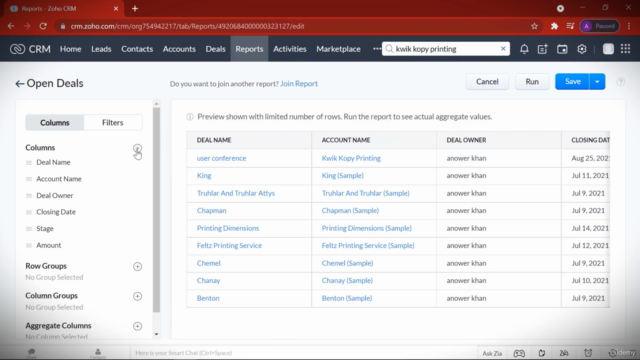The width and height of the screenshot is (640, 360).
Task: Add a row group with the plus icon
Action: 138,267
